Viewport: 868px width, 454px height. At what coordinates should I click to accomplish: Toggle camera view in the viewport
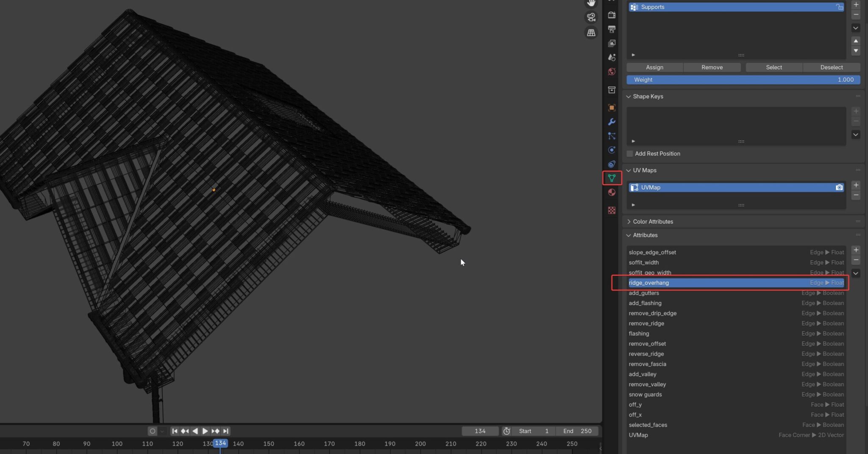(591, 17)
